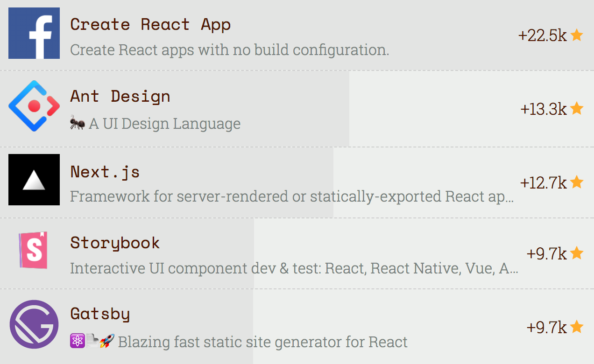Click the Ant Design diamond logo

click(x=34, y=106)
